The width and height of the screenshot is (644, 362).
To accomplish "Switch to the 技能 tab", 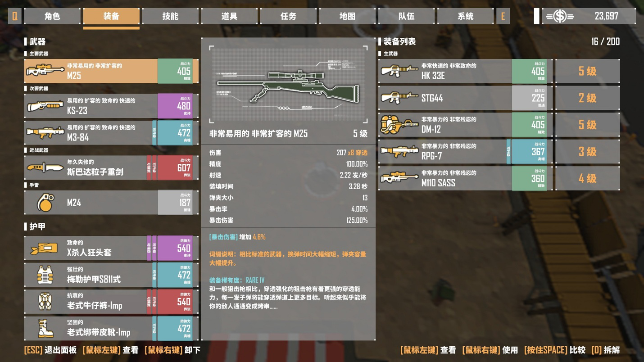I will tap(170, 16).
